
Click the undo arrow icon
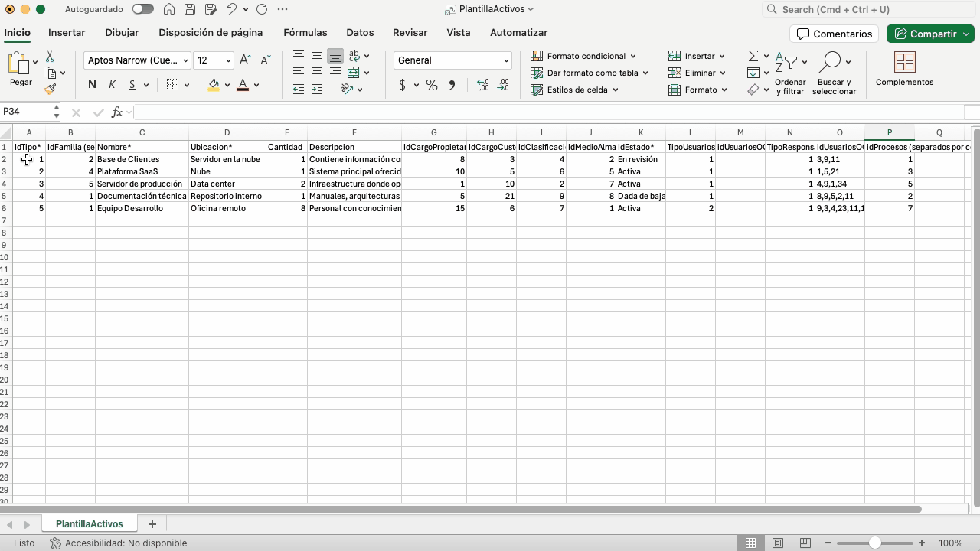[231, 9]
